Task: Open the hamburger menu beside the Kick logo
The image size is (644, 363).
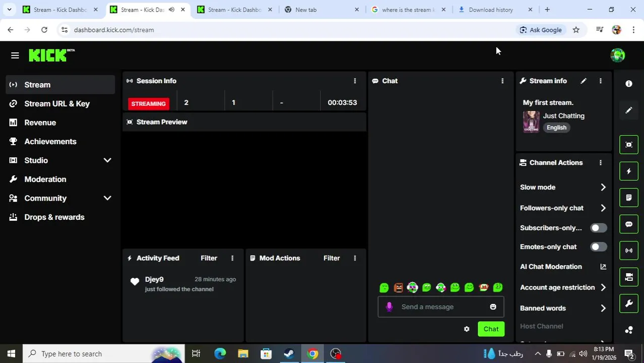Action: 15,55
